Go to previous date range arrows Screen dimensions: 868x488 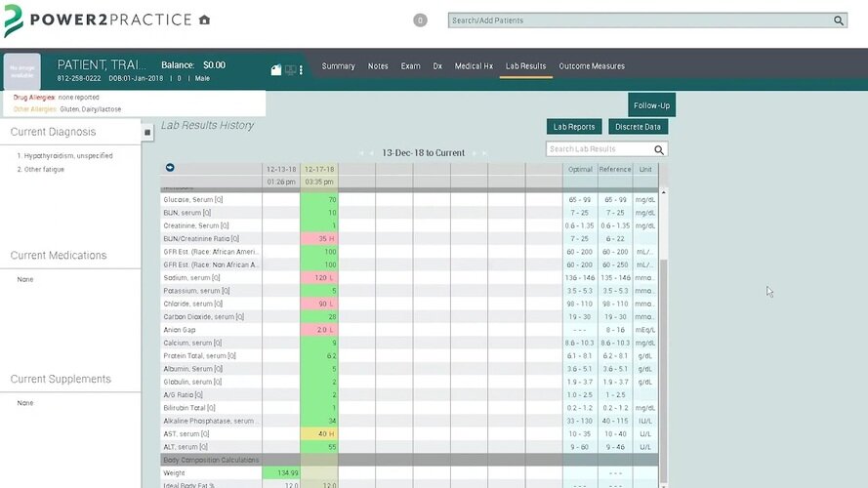click(366, 153)
